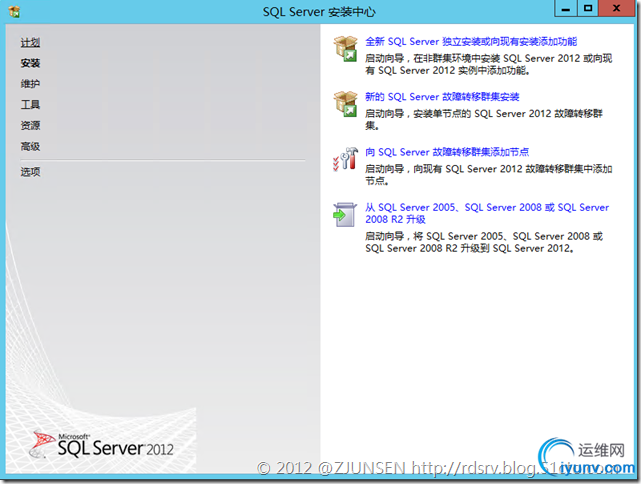The width and height of the screenshot is (641, 484).
Task: Switch to the 高级 sidebar page
Action: 30,146
